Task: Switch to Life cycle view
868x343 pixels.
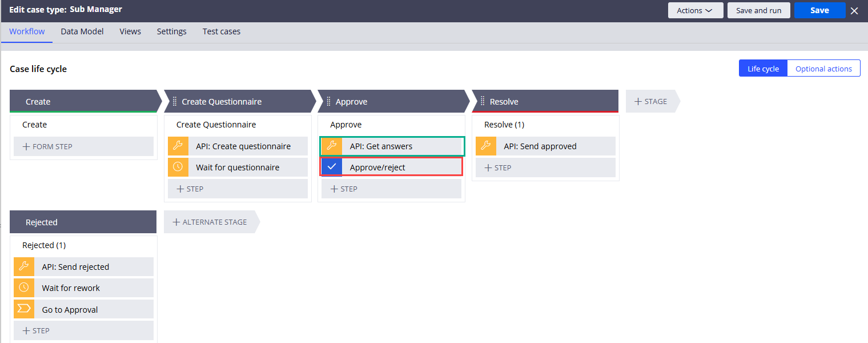Action: coord(763,69)
